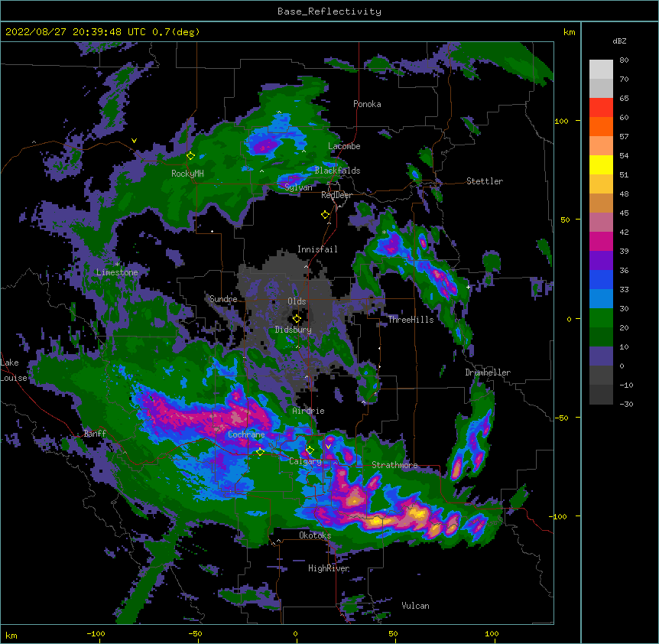Click the Lake Louise label
Image resolution: width=659 pixels, height=644 pixels.
click(x=14, y=370)
